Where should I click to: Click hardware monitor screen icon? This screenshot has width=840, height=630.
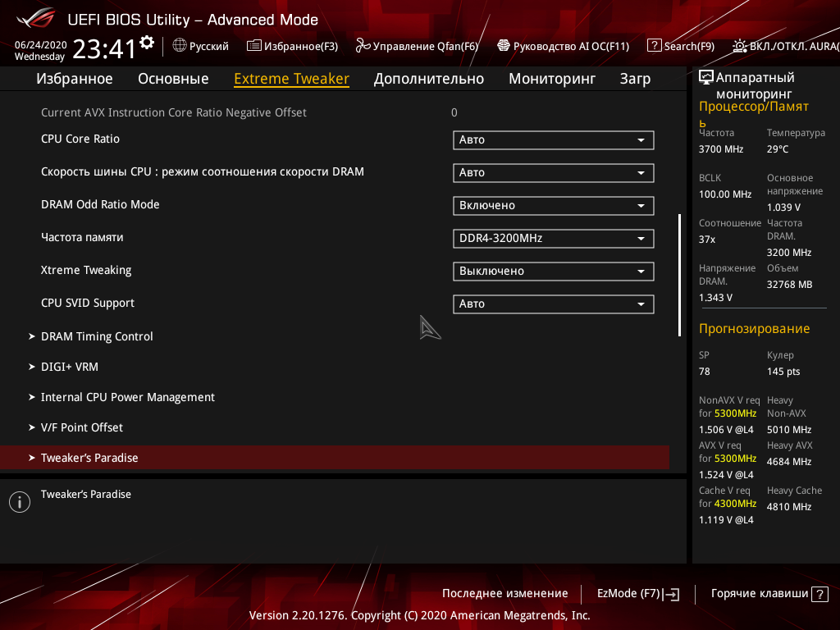[x=706, y=78]
